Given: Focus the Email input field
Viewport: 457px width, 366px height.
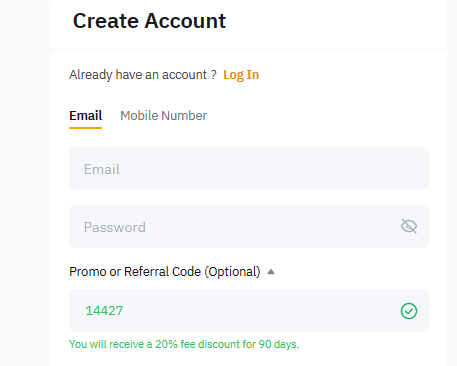Looking at the screenshot, I should (249, 169).
